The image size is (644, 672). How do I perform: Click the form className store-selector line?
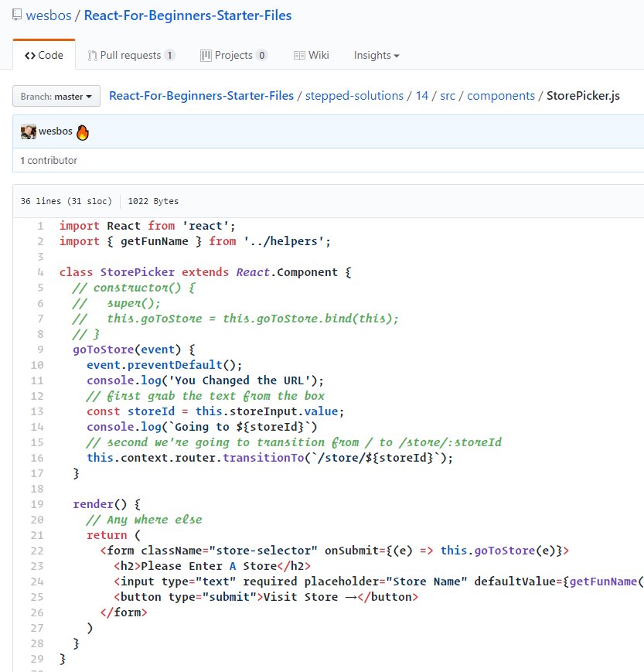335,551
